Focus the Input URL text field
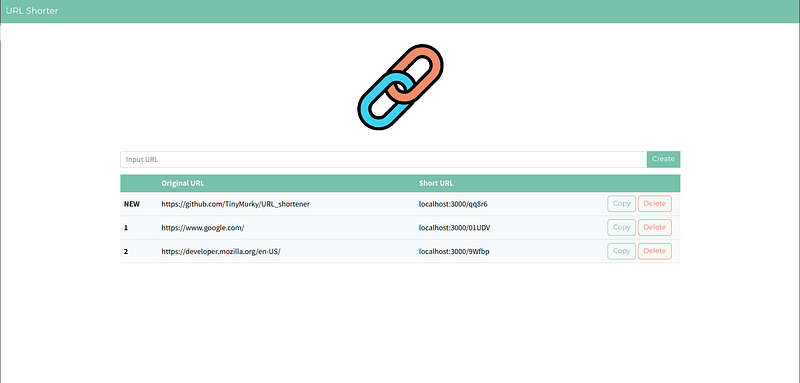The image size is (800, 383). [x=384, y=159]
